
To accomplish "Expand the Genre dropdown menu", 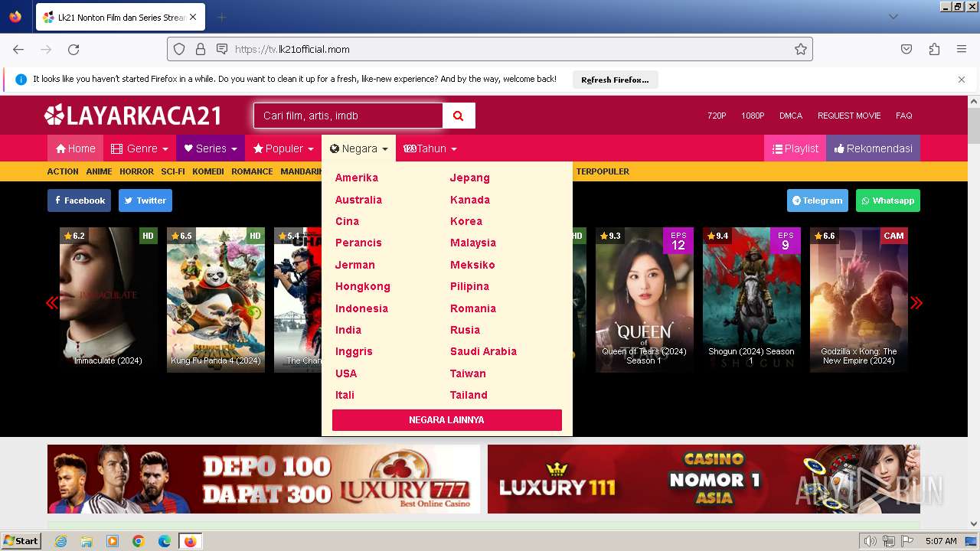I will [x=139, y=148].
